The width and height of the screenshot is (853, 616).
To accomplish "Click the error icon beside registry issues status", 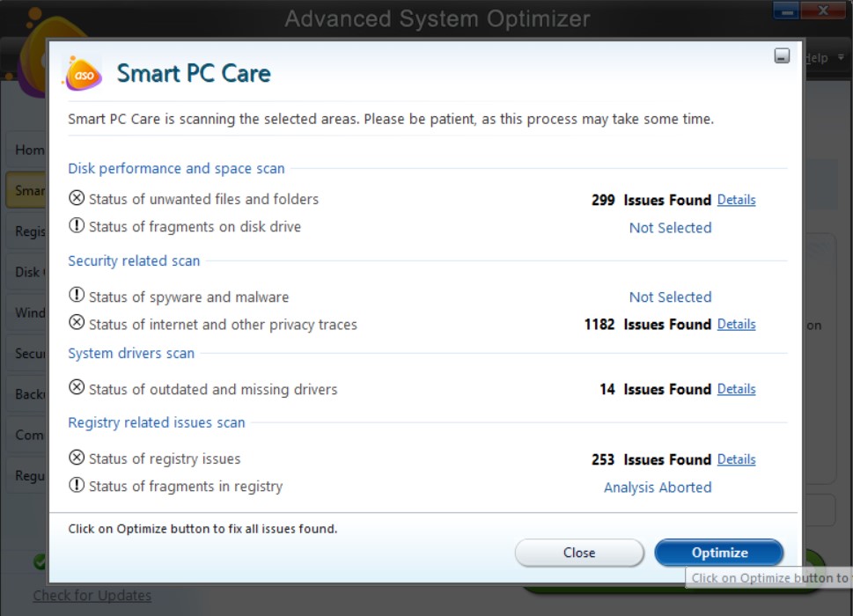I will tap(76, 458).
